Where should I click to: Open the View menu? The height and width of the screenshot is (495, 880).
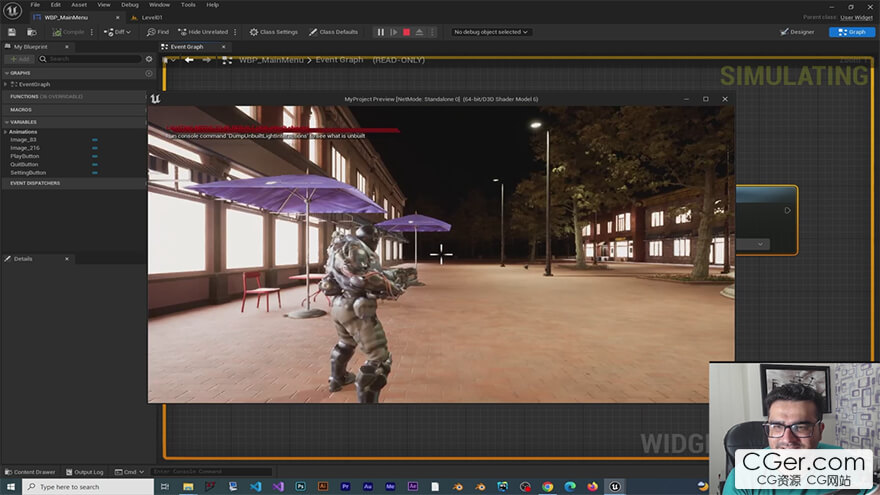(x=104, y=4)
